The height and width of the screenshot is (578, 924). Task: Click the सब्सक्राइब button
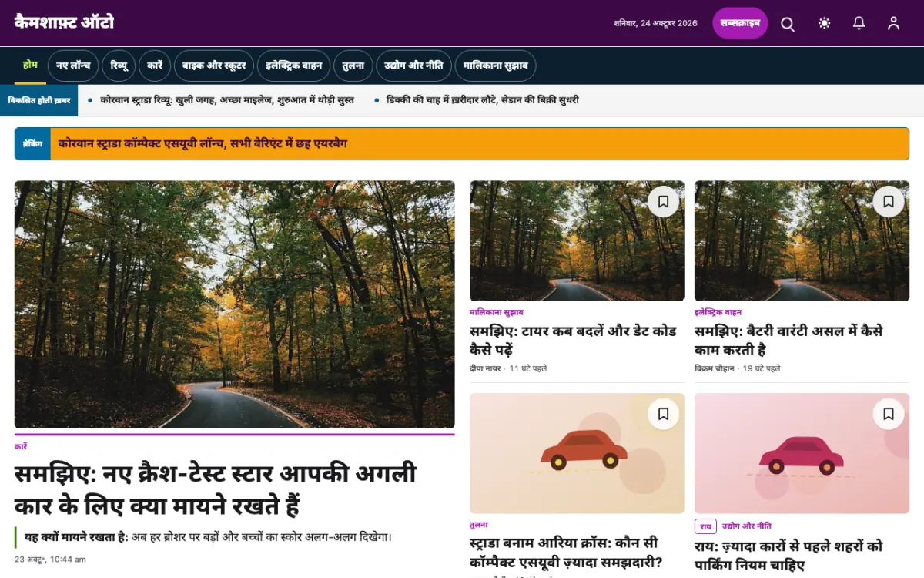(x=740, y=23)
